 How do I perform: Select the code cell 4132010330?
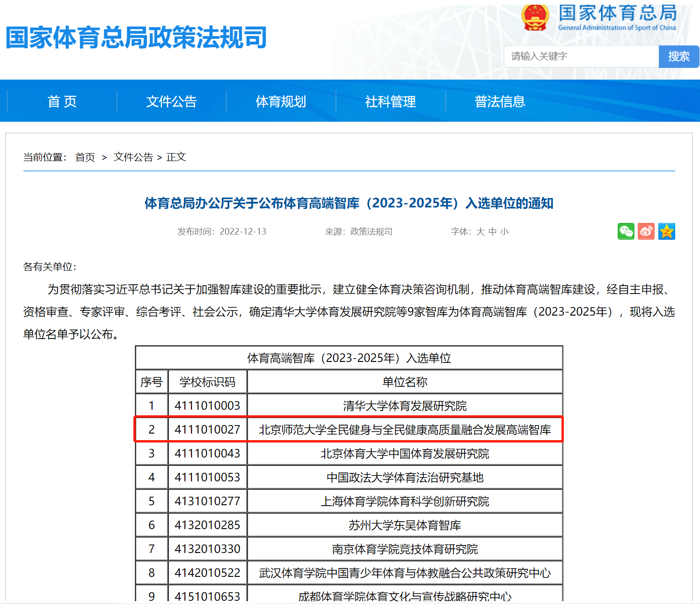click(207, 549)
